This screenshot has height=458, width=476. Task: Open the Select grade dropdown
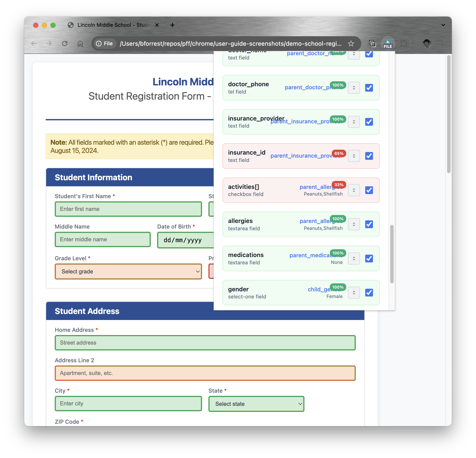128,271
